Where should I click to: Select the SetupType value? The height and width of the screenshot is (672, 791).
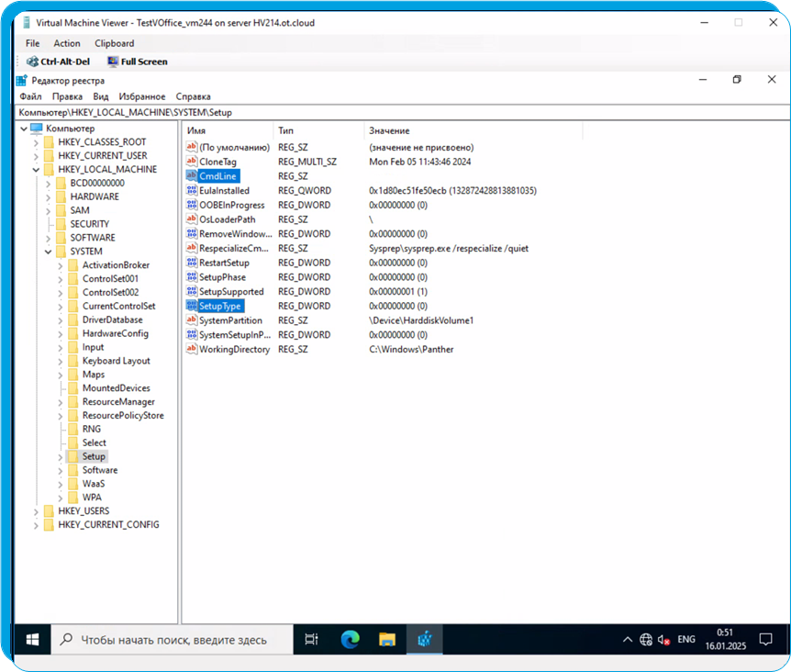point(220,306)
